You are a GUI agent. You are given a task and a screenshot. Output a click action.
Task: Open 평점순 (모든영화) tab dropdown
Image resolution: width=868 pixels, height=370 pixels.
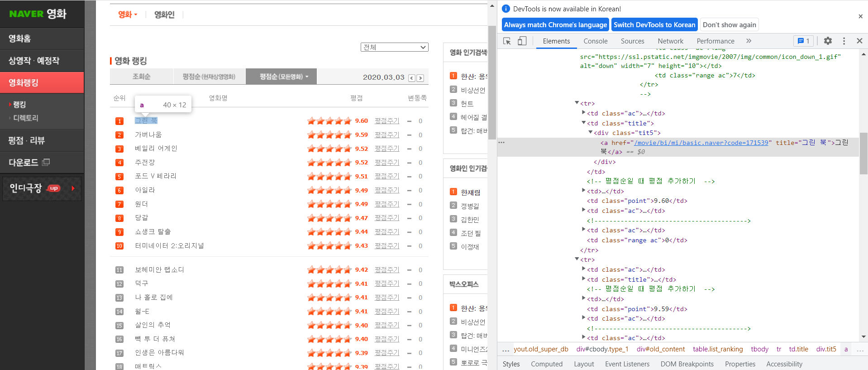point(281,77)
